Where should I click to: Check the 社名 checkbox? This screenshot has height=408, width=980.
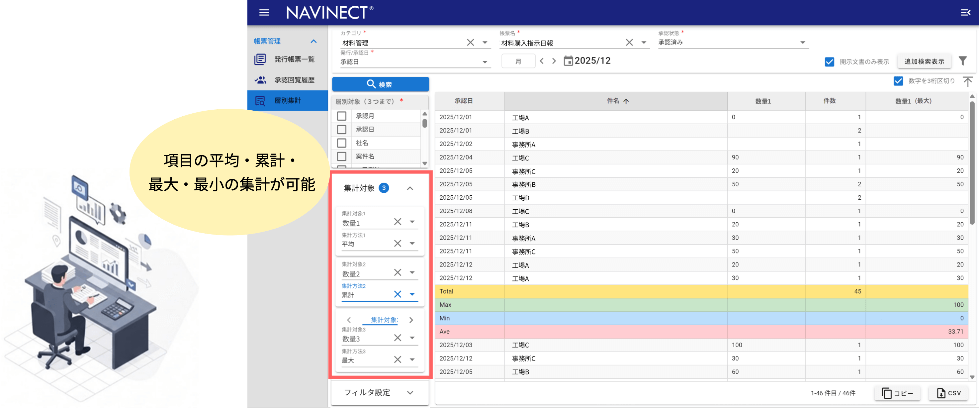(x=342, y=143)
